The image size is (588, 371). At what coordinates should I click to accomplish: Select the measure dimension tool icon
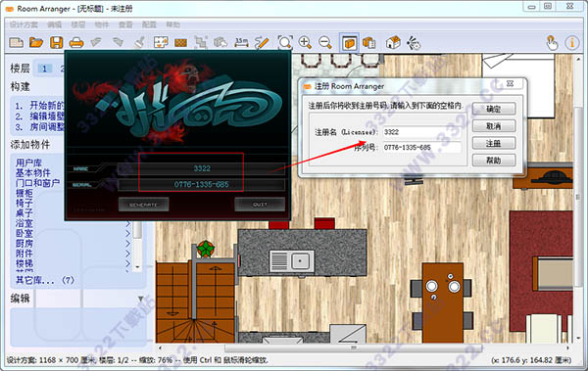coord(241,42)
